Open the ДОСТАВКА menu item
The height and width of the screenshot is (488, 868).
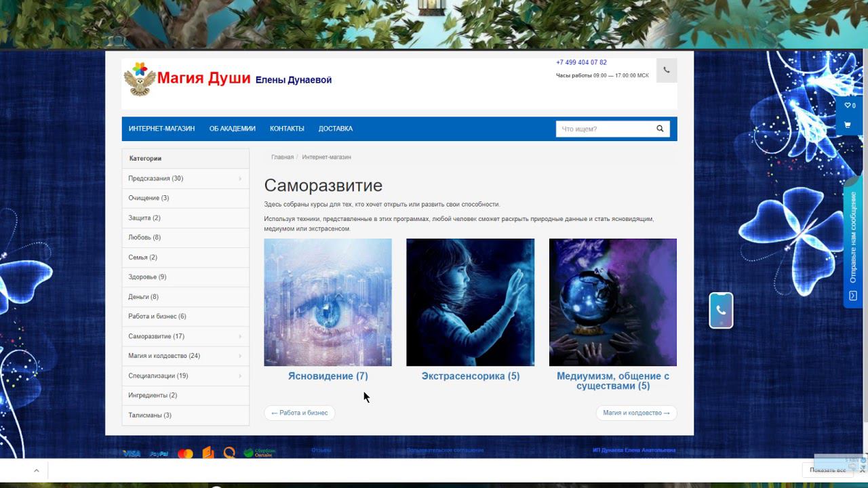pos(336,129)
